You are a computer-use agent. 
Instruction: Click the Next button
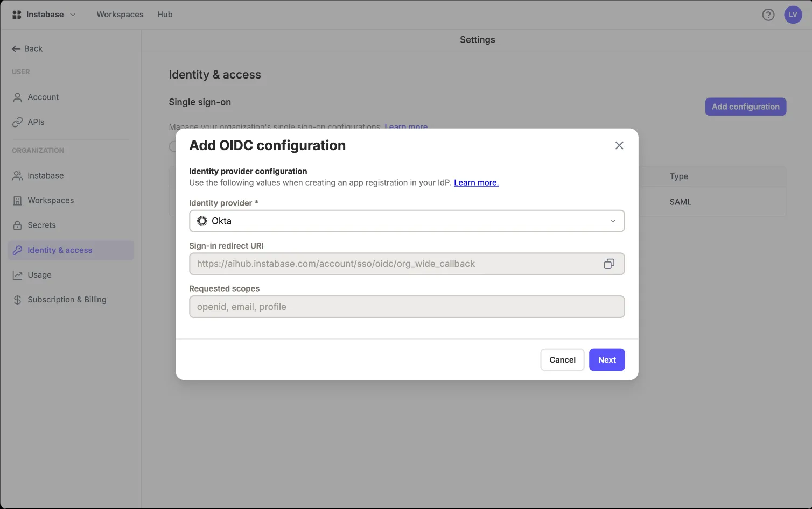point(607,359)
